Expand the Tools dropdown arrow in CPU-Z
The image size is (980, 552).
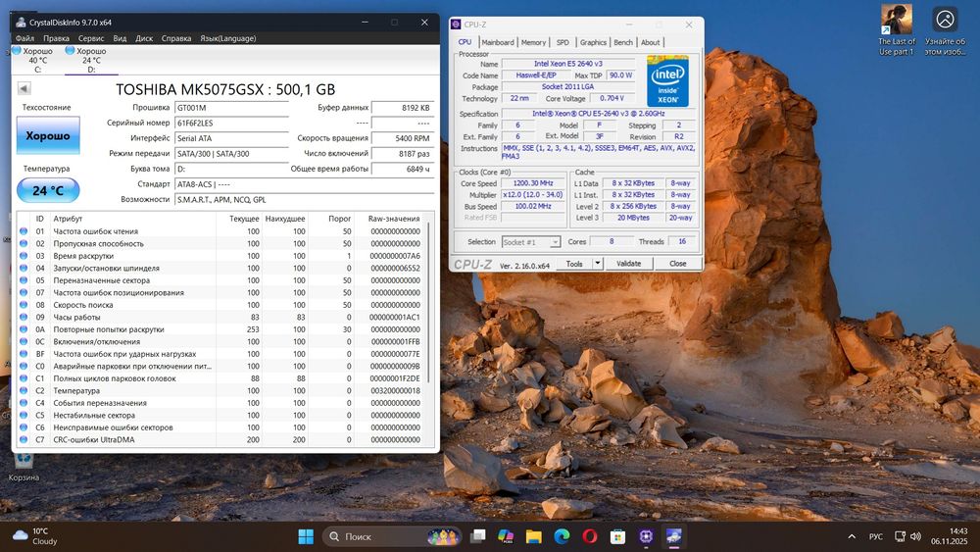597,264
